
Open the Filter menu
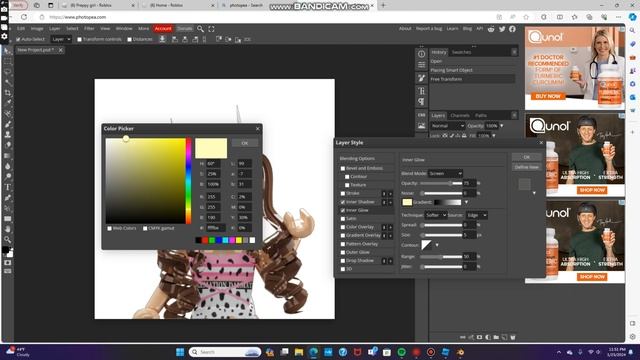[89, 29]
